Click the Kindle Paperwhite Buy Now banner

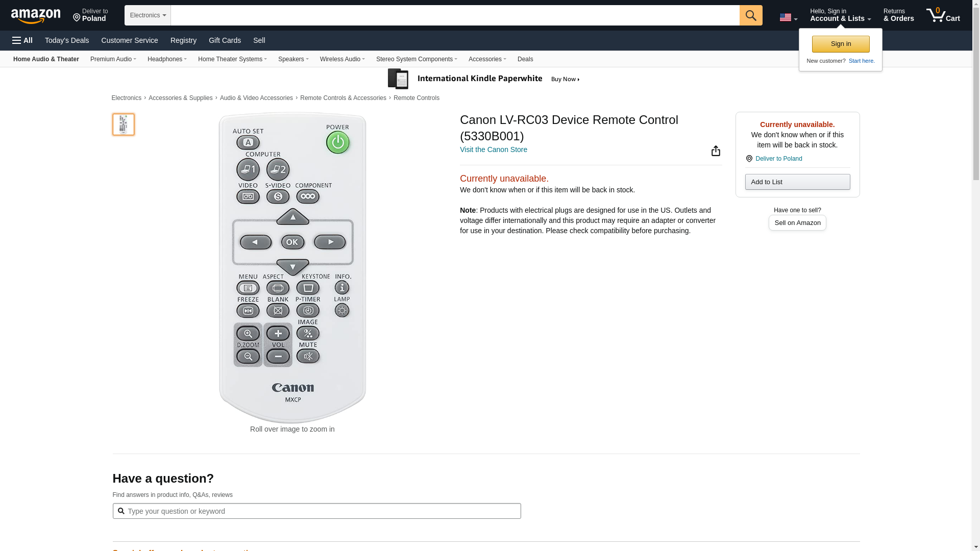click(x=484, y=79)
